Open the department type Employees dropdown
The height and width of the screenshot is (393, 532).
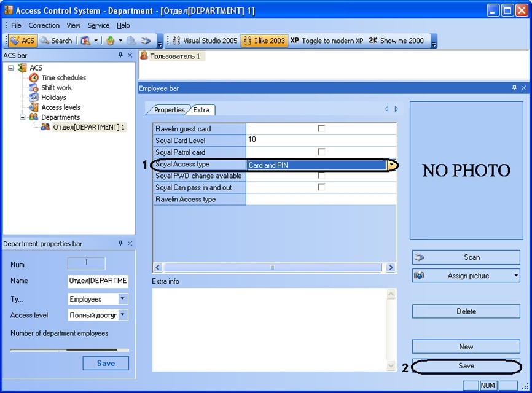click(122, 298)
